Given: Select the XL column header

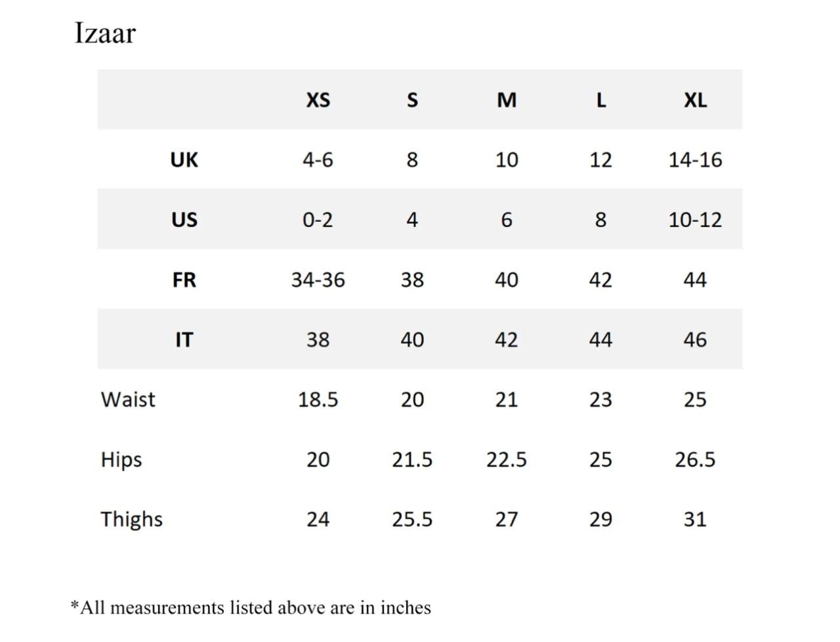Looking at the screenshot, I should 695,100.
